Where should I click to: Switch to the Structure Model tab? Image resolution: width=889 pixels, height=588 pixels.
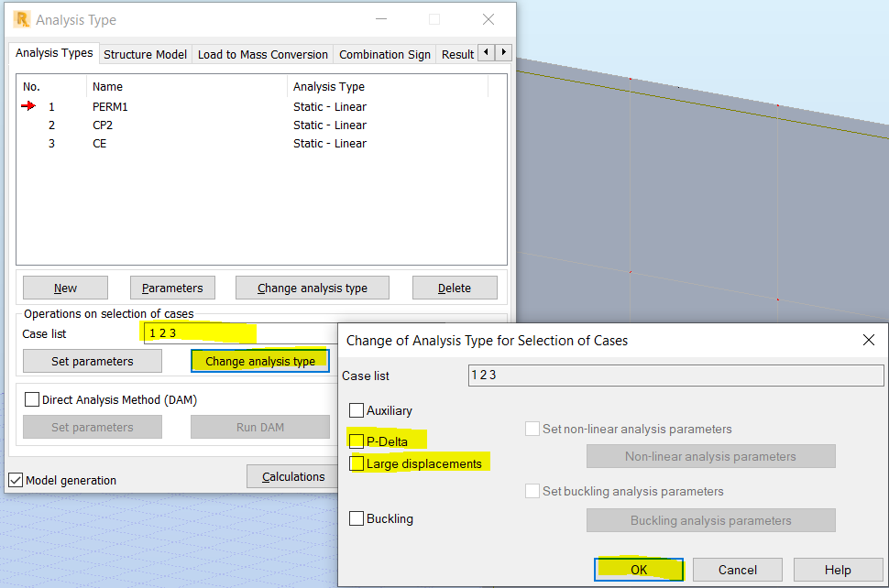pos(145,53)
